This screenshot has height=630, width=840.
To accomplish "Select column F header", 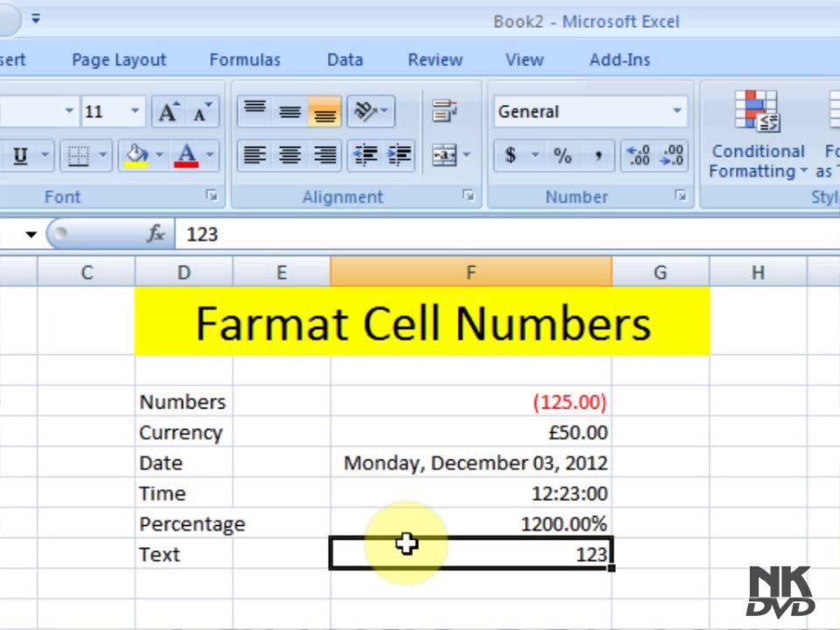I will [471, 272].
